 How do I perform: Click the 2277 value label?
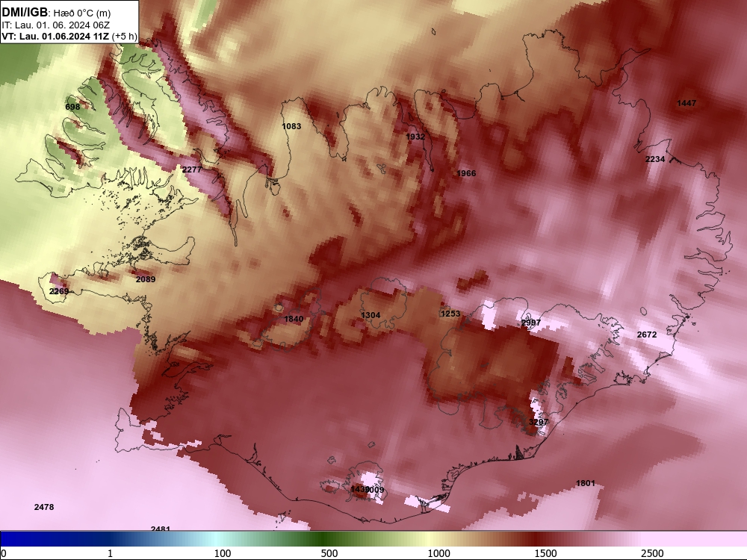[192, 169]
